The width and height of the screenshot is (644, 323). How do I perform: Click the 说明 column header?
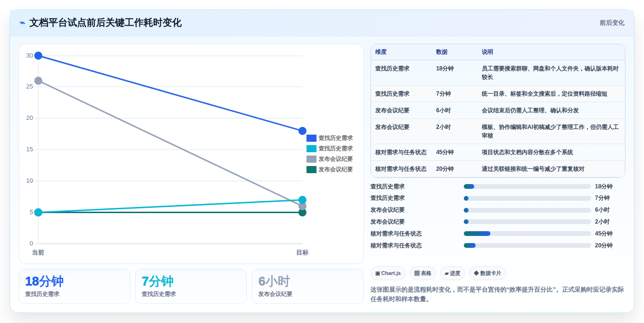click(488, 52)
